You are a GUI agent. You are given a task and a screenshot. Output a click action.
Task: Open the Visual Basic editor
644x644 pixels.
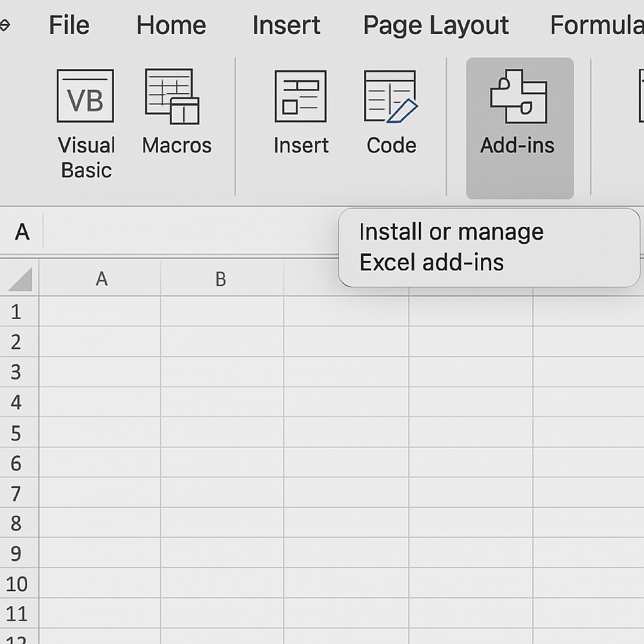pyautogui.click(x=86, y=124)
